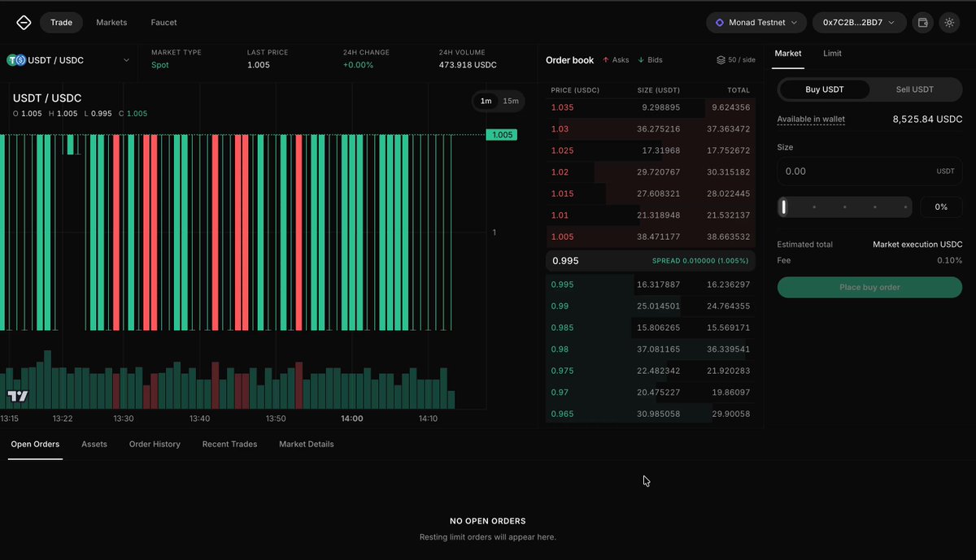Go to the Trade page
The image size is (976, 560).
[x=62, y=23]
